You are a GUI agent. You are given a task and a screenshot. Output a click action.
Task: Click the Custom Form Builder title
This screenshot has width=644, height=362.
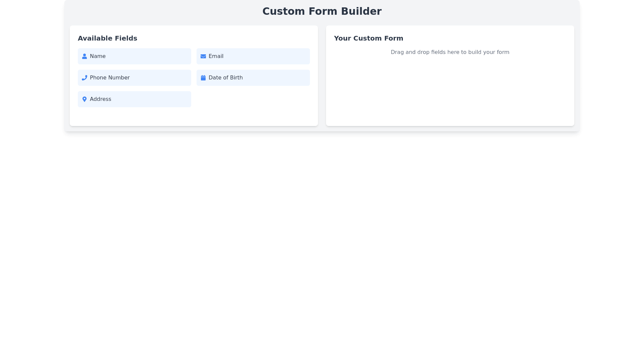(x=322, y=11)
